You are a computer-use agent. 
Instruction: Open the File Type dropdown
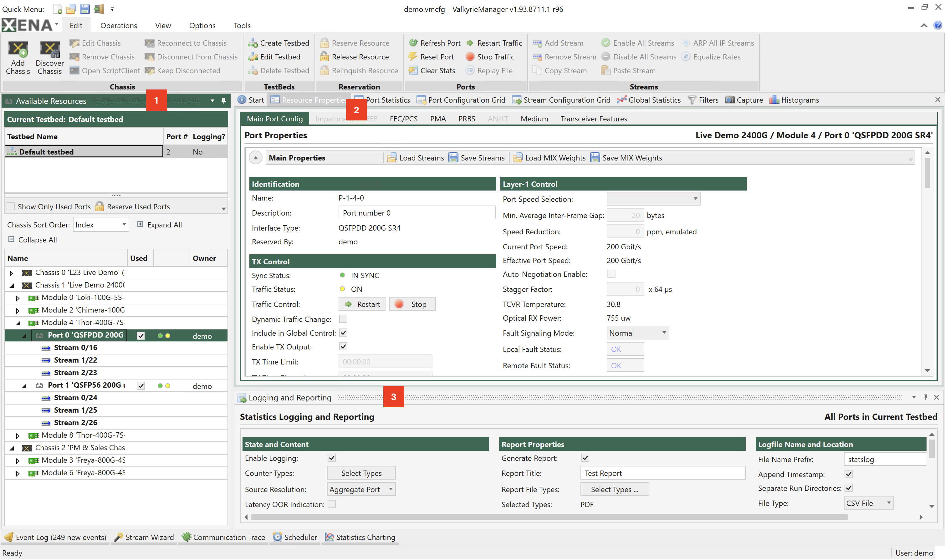pyautogui.click(x=868, y=503)
